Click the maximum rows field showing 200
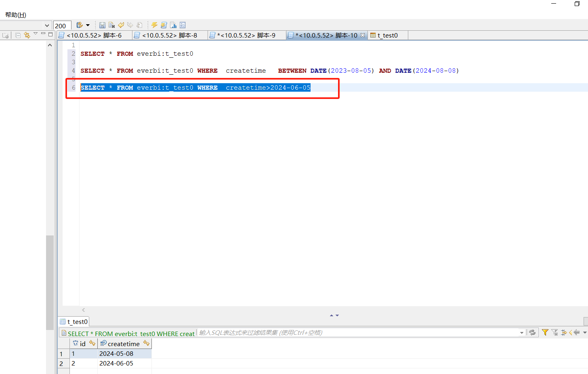The height and width of the screenshot is (374, 588). [62, 25]
